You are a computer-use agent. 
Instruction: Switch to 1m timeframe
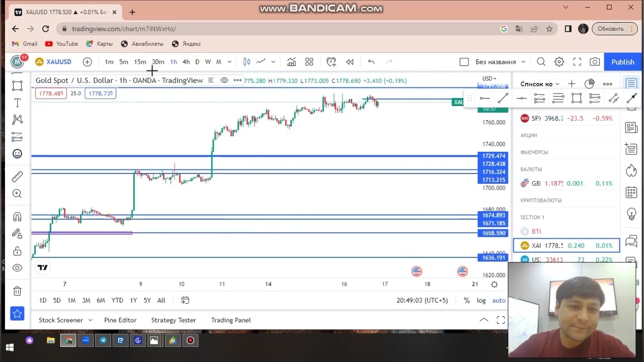[109, 62]
